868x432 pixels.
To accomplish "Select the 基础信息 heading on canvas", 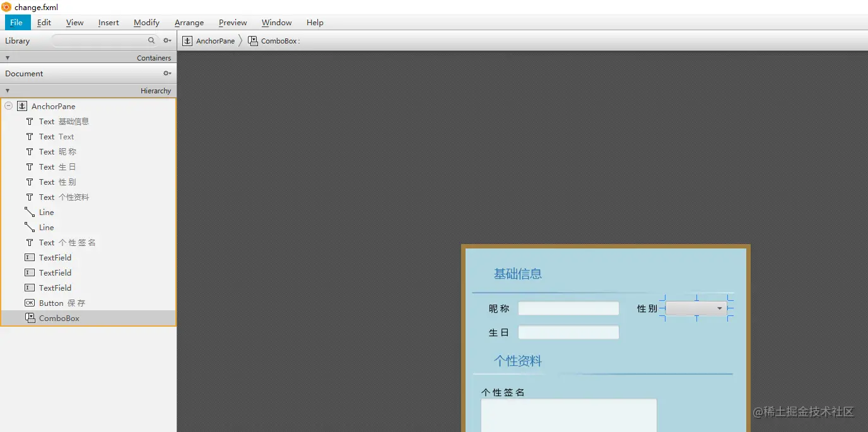I will coord(518,274).
